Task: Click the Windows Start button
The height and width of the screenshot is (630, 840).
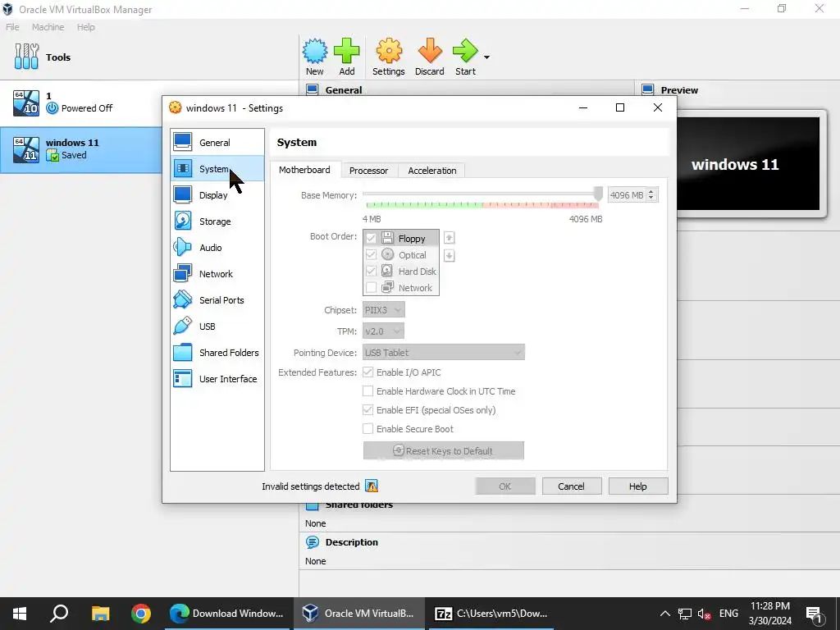Action: pyautogui.click(x=20, y=614)
